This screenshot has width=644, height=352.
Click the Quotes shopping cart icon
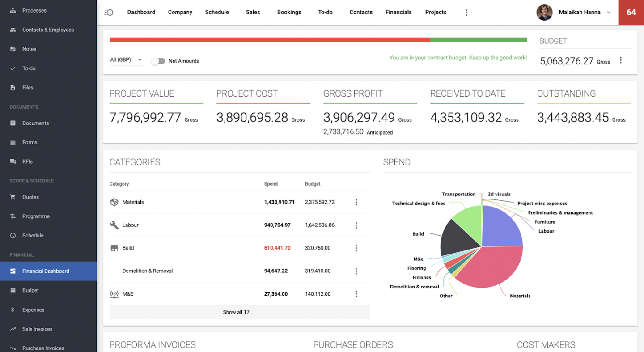pyautogui.click(x=13, y=197)
